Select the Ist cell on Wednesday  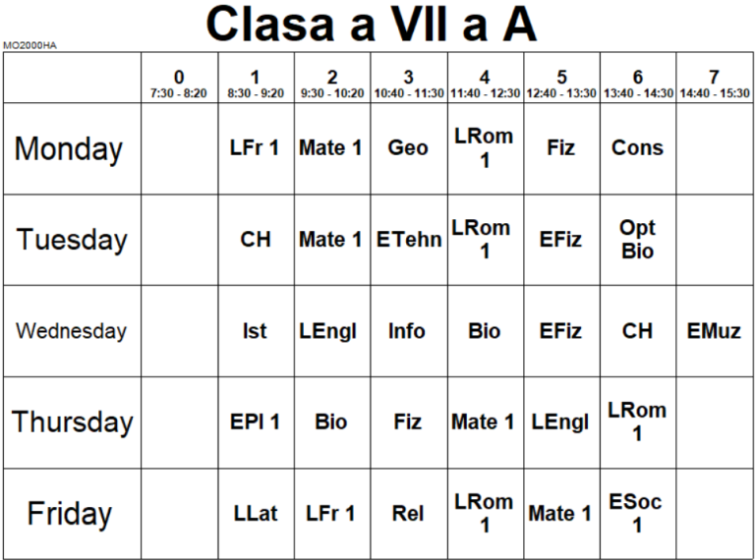click(x=255, y=331)
